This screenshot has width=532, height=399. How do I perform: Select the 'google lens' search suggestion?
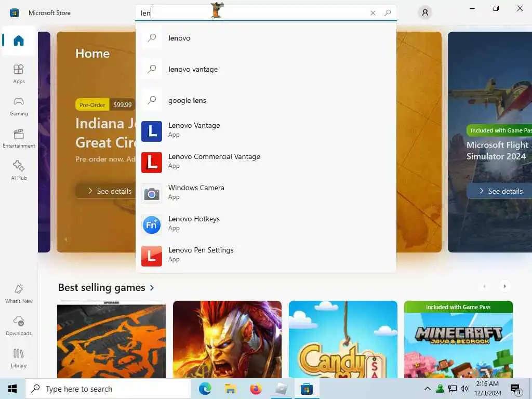tap(266, 100)
